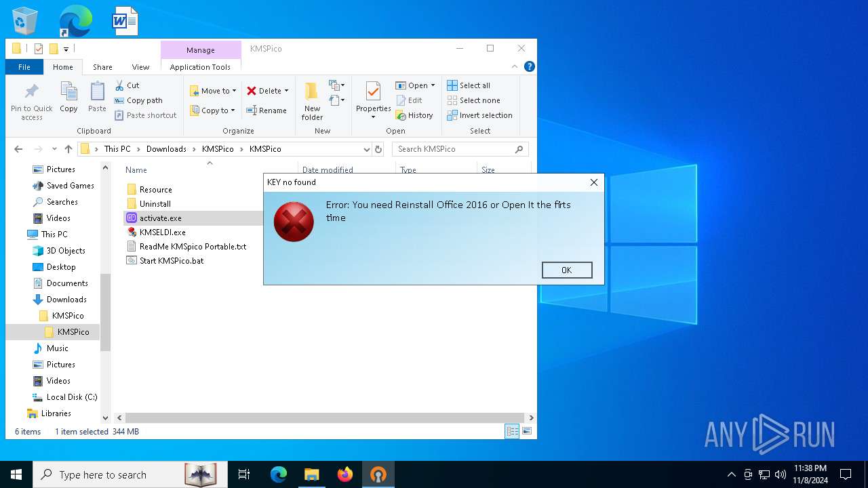868x488 pixels.
Task: Click the Manage contextual tab
Action: point(201,49)
